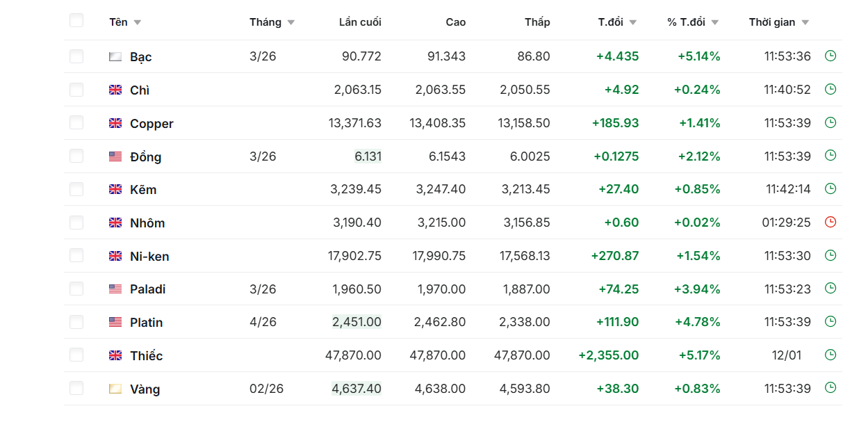This screenshot has height=436, width=868.
Task: Click the Thời gian column header
Action: pos(771,22)
